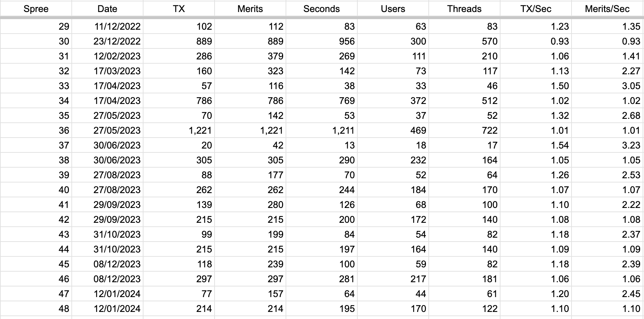Click the Users cell with 469
Viewport: 644px width, 319px height.
tap(393, 130)
